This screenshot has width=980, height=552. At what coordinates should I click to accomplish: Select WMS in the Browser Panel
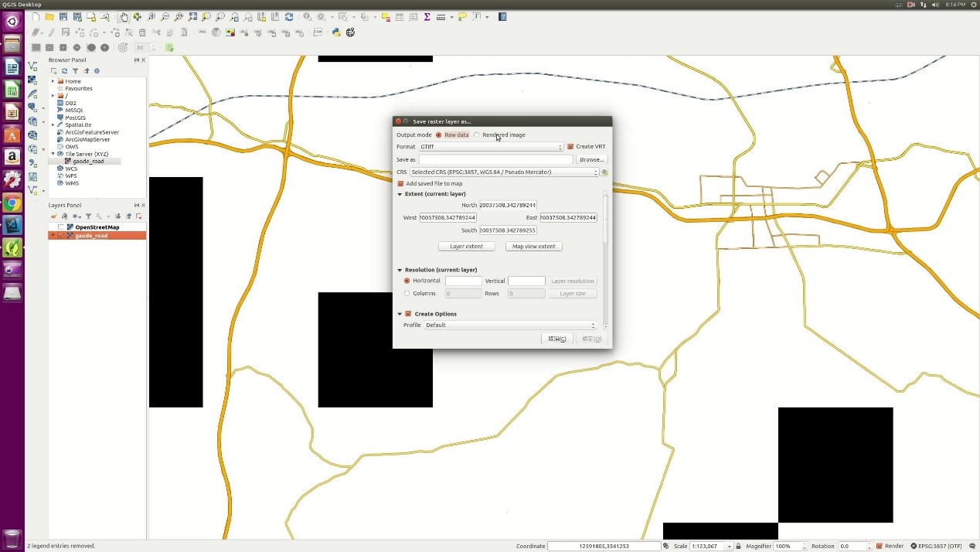coord(71,183)
